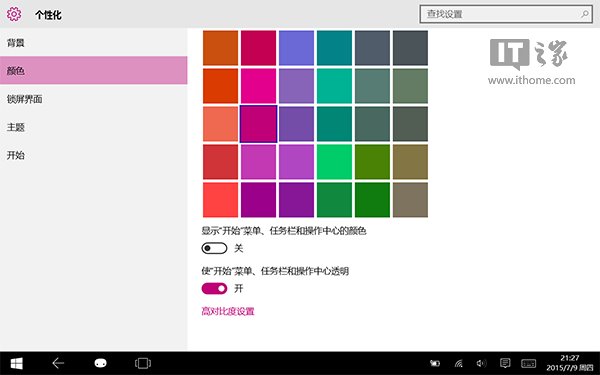Select the salmon coral swatch
Viewport: 600px width, 375px height.
(x=220, y=124)
